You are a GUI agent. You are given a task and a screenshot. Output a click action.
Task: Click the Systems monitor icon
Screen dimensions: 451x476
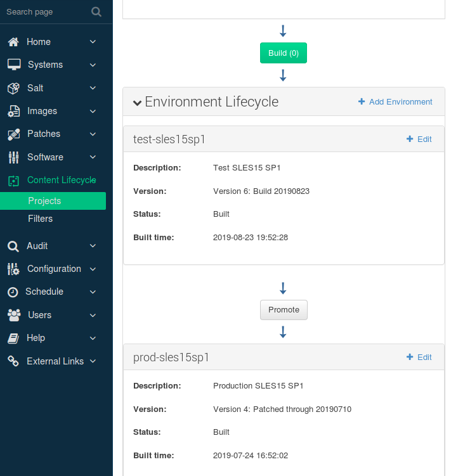(x=14, y=65)
